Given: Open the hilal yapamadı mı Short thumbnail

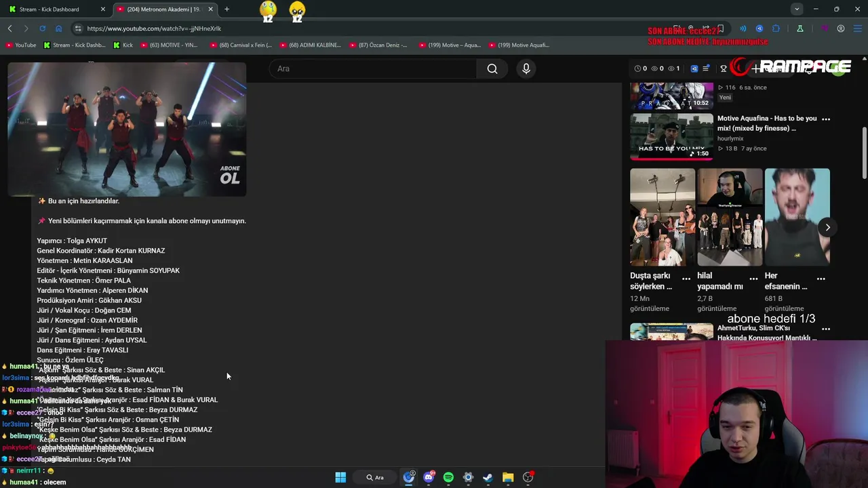Looking at the screenshot, I should 730,217.
